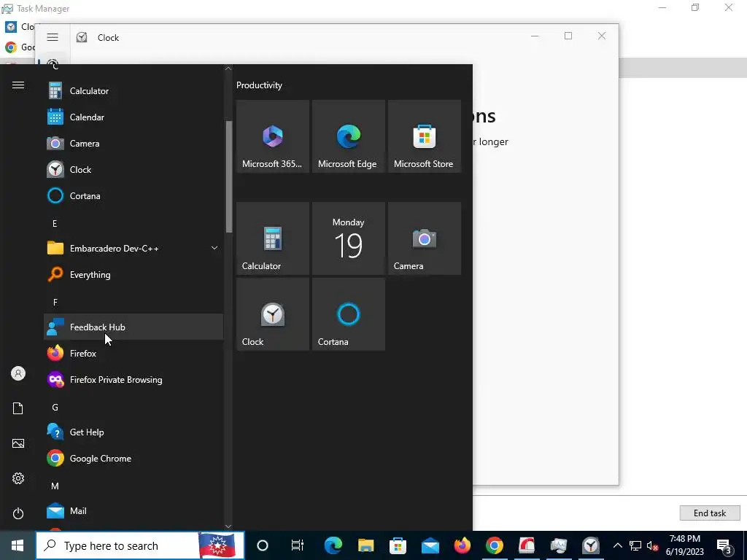Open Microsoft Store from the taskbar

(398, 545)
